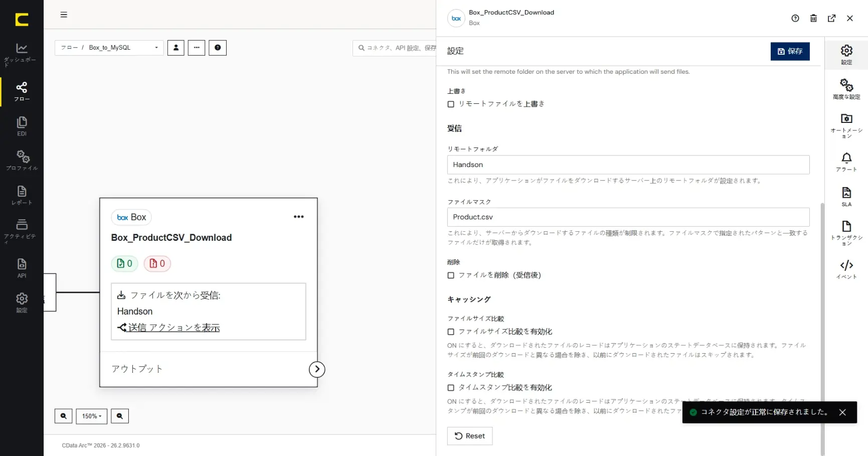Select the Settings tab in right rail
The width and height of the screenshot is (868, 456).
[x=846, y=55]
